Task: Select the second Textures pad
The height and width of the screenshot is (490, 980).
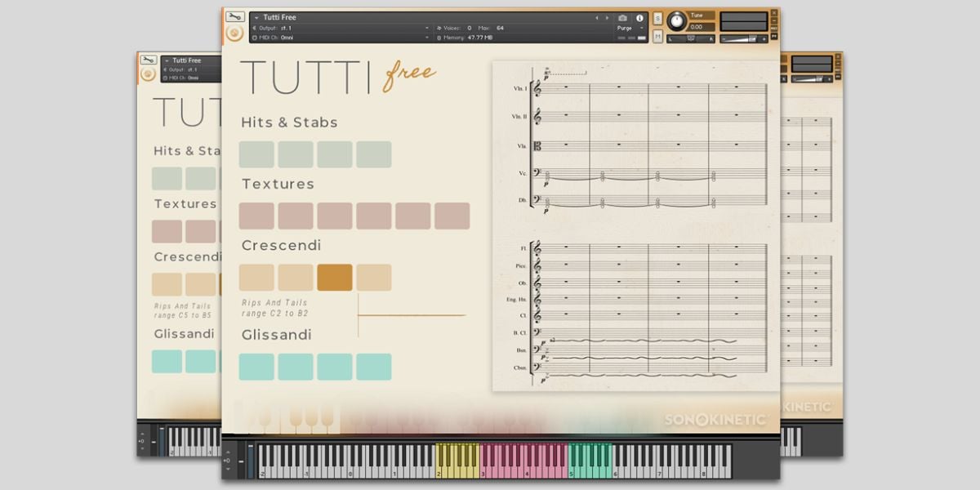Action: click(x=296, y=216)
